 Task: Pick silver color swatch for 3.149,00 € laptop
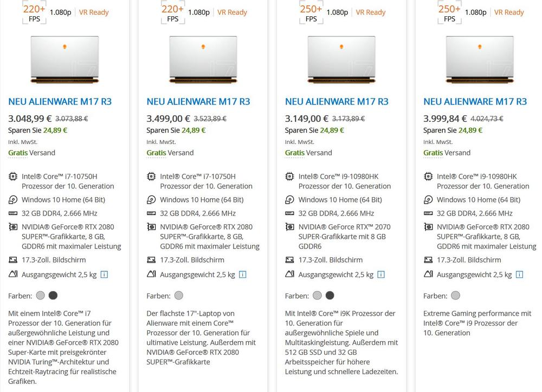(317, 296)
